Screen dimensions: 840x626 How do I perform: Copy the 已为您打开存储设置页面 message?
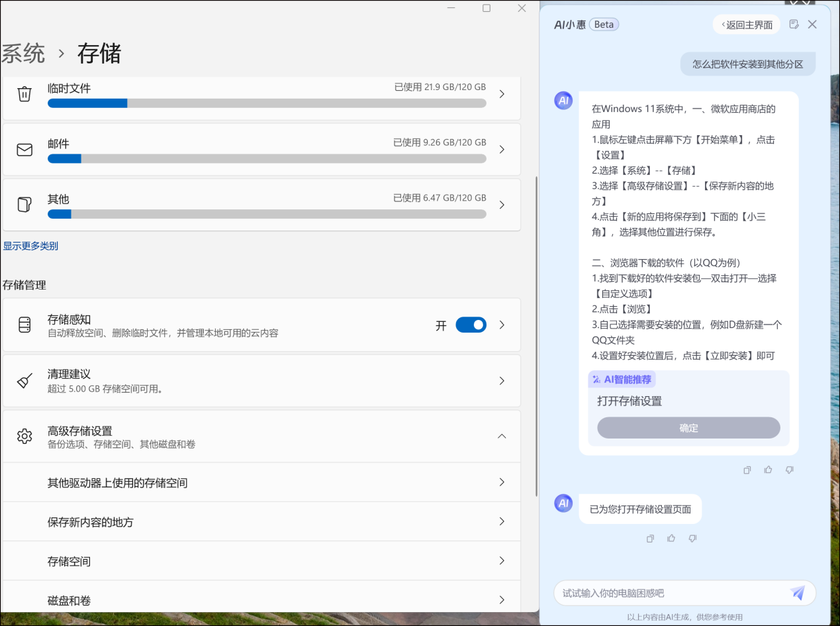click(x=650, y=538)
